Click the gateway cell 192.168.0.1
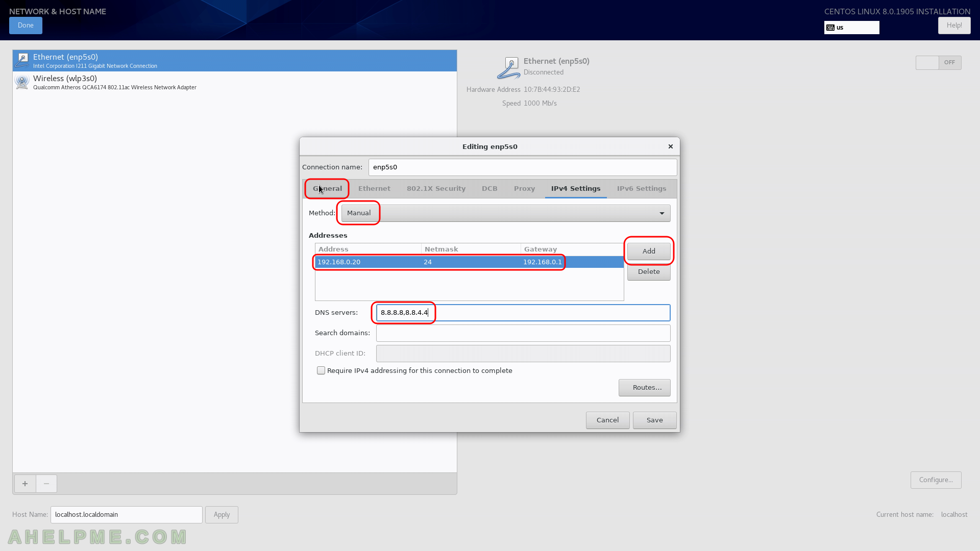 point(542,262)
